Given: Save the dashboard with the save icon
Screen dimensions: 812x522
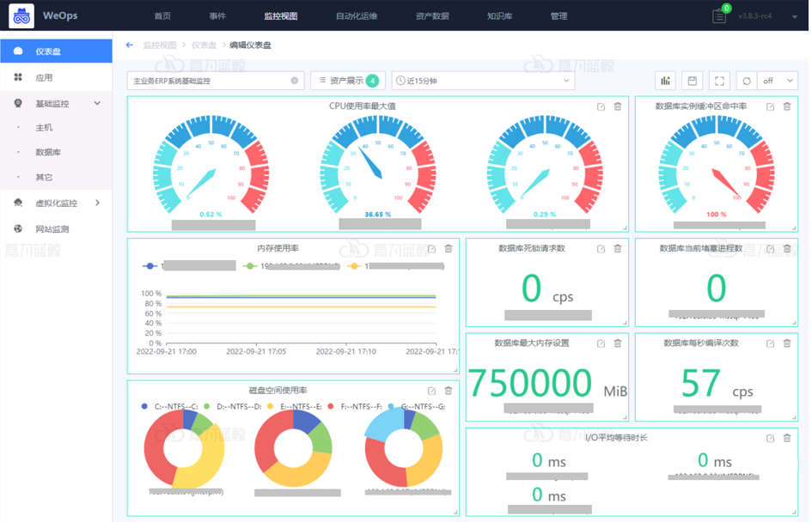Looking at the screenshot, I should click(x=693, y=81).
